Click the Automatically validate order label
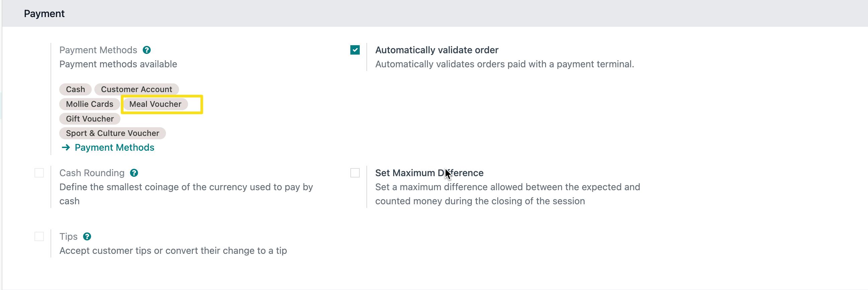Screen dimensions: 868x290 [x=437, y=50]
